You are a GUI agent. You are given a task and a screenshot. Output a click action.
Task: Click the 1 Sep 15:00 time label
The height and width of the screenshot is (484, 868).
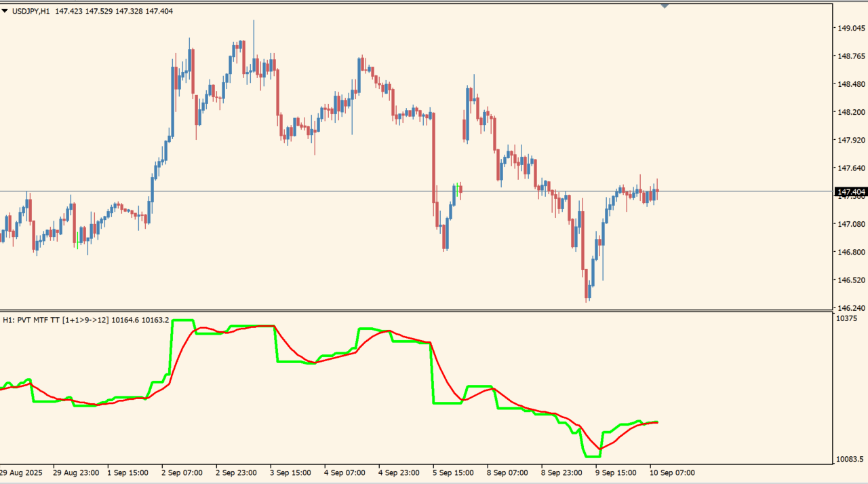[130, 472]
